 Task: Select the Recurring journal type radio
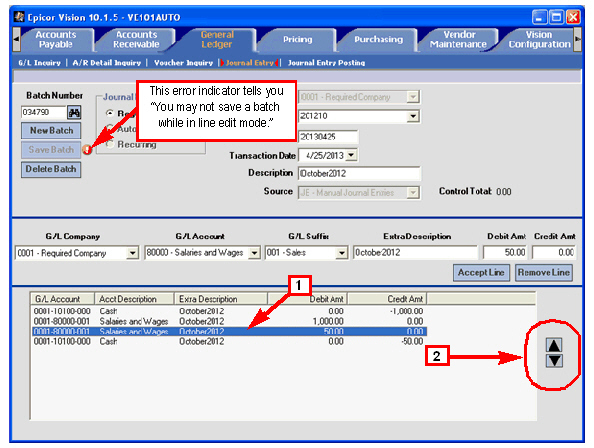pyautogui.click(x=110, y=144)
